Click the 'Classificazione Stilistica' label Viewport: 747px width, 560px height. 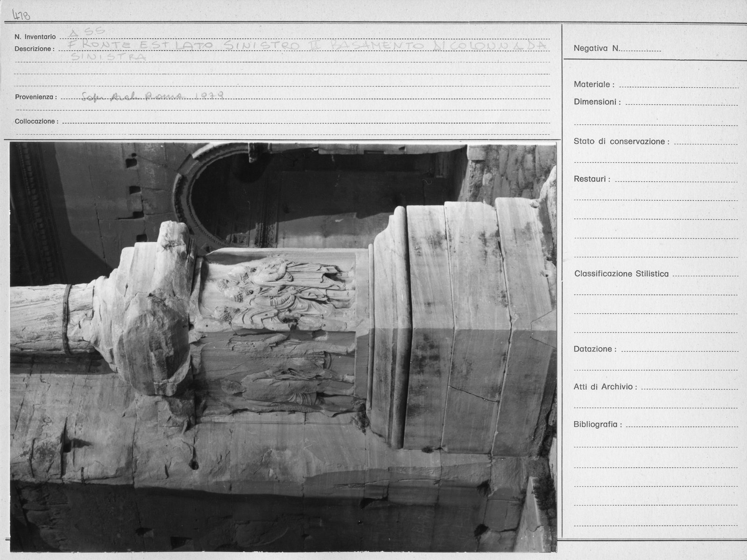tap(621, 274)
